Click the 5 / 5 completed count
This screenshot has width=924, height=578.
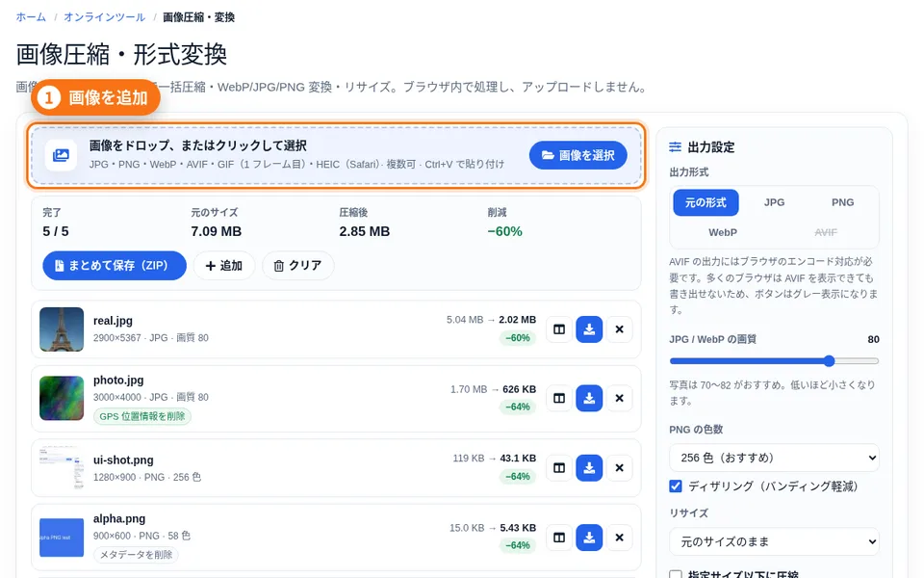tap(56, 231)
